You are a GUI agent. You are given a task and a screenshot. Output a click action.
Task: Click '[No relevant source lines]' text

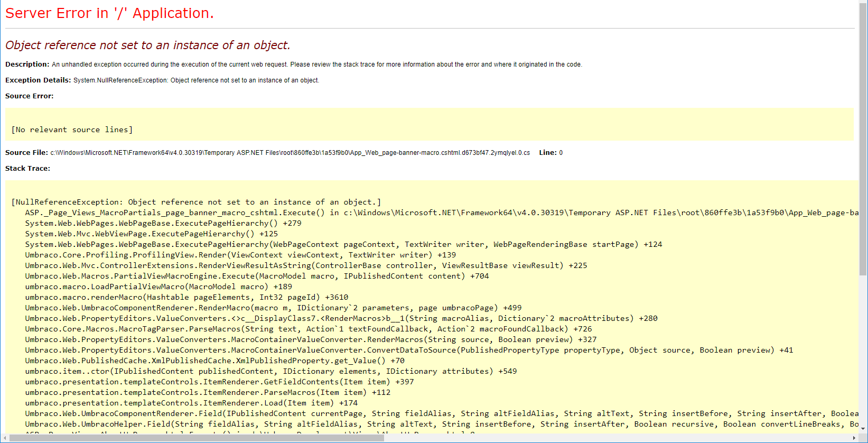click(x=72, y=130)
